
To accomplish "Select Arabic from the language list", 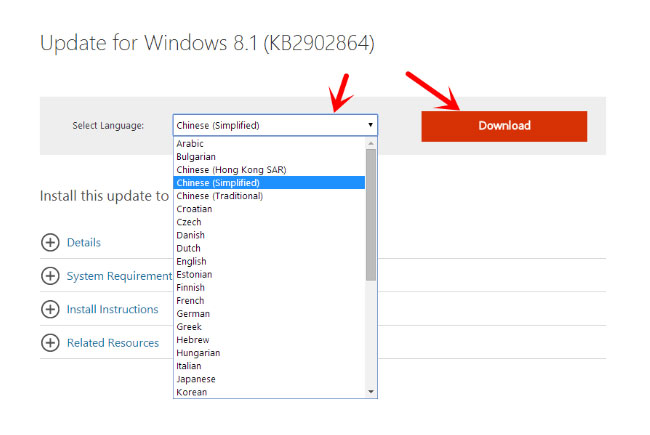I will point(269,143).
